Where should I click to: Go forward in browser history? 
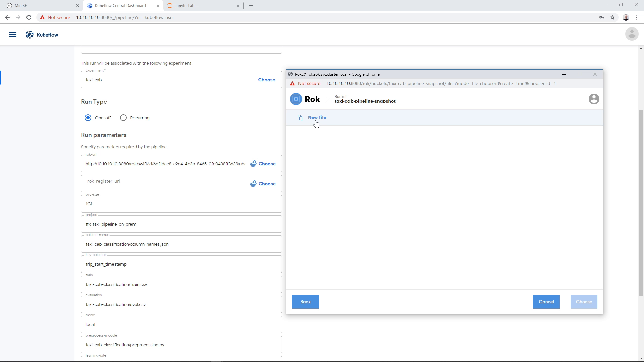pos(18,17)
